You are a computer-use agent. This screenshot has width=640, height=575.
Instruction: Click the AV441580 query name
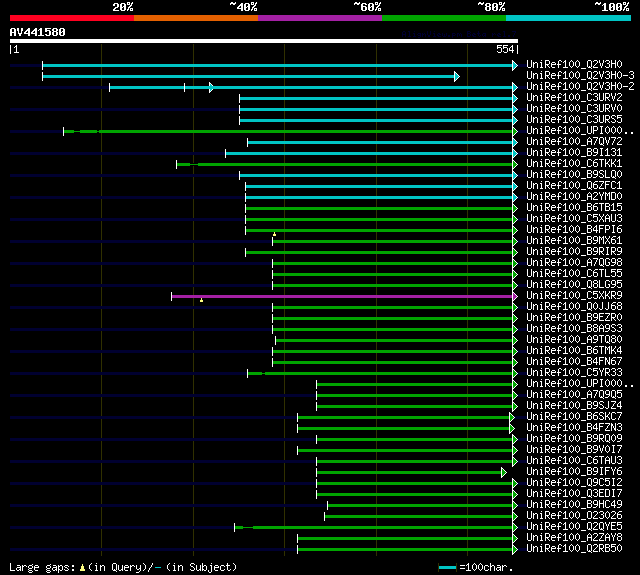pyautogui.click(x=37, y=32)
